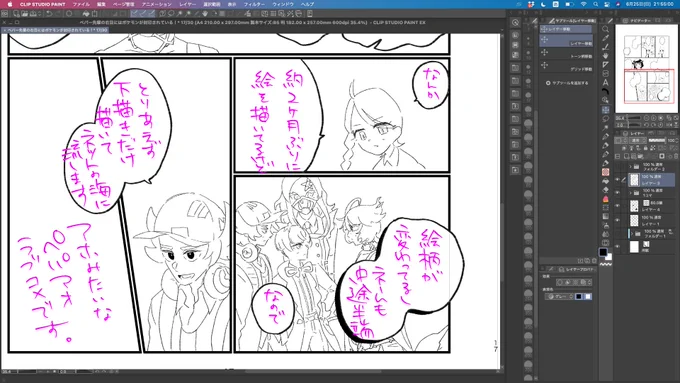Select the open document tab
Viewport: 680px width, 383px height.
click(x=55, y=30)
